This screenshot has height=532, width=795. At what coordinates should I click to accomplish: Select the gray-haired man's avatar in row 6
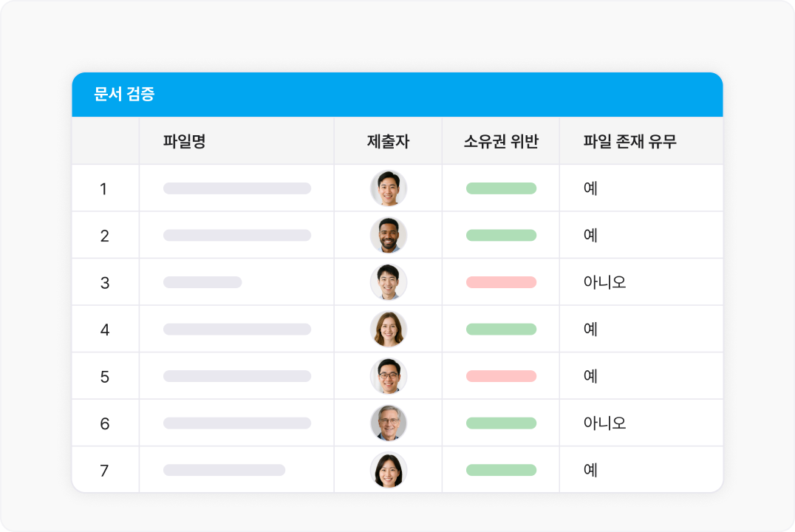(x=389, y=423)
